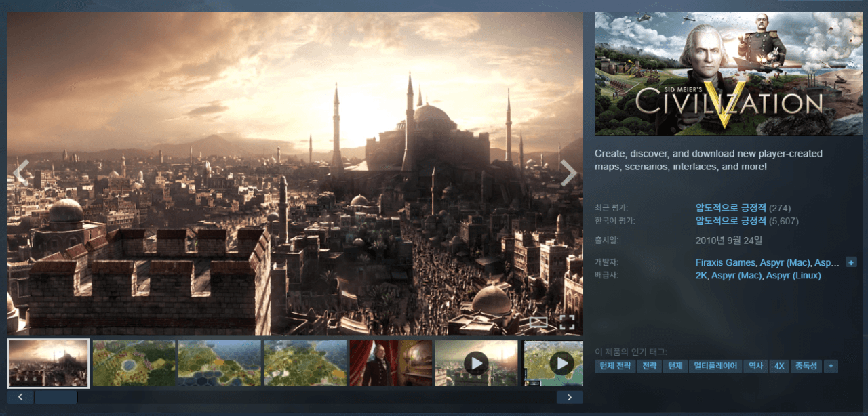Open the 전략 tag
Image resolution: width=868 pixels, height=416 pixels.
pos(650,367)
